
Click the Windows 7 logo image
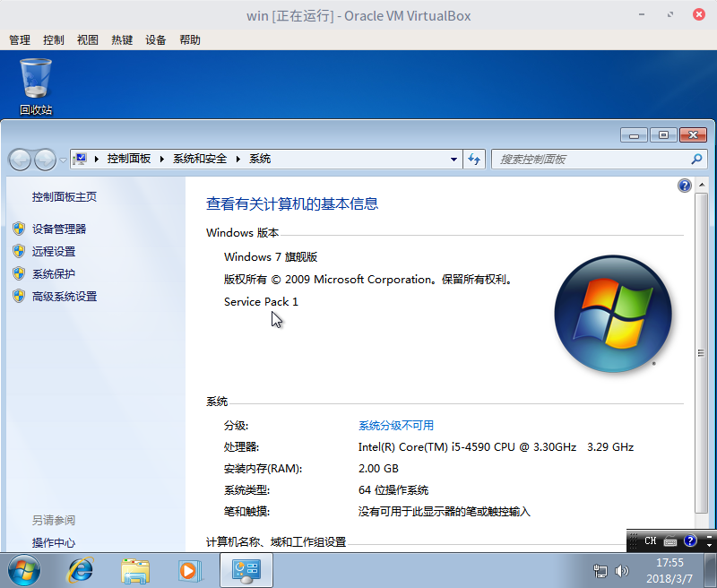click(x=613, y=314)
